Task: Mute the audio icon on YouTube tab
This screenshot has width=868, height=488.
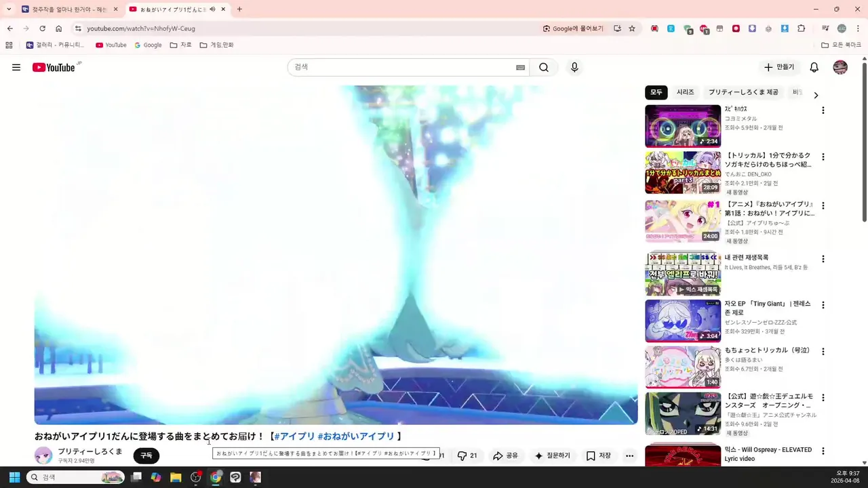Action: [x=212, y=9]
